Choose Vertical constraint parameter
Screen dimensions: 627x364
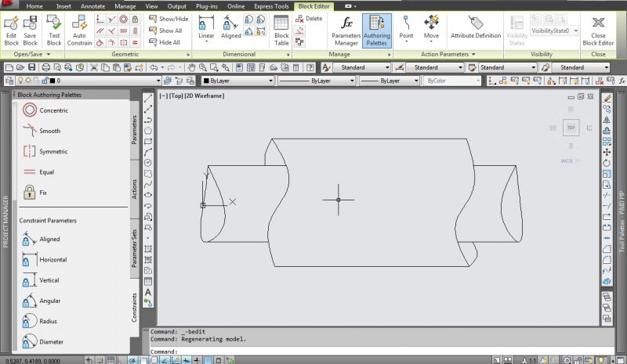[41, 280]
